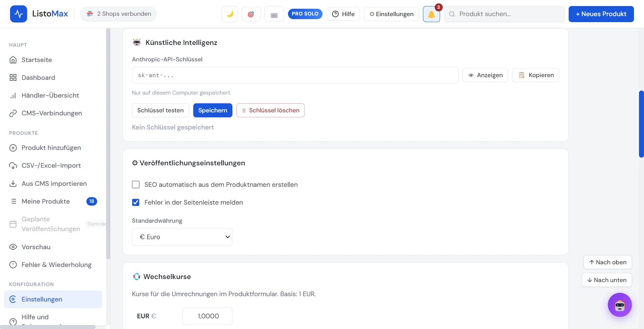Click the Aus CMS importieren download icon

(x=13, y=183)
